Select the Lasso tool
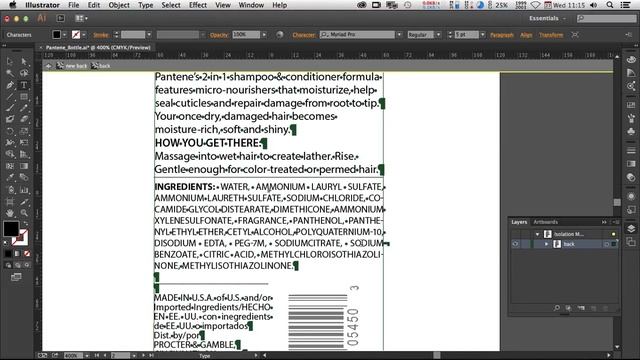The image size is (640, 360). tap(24, 73)
